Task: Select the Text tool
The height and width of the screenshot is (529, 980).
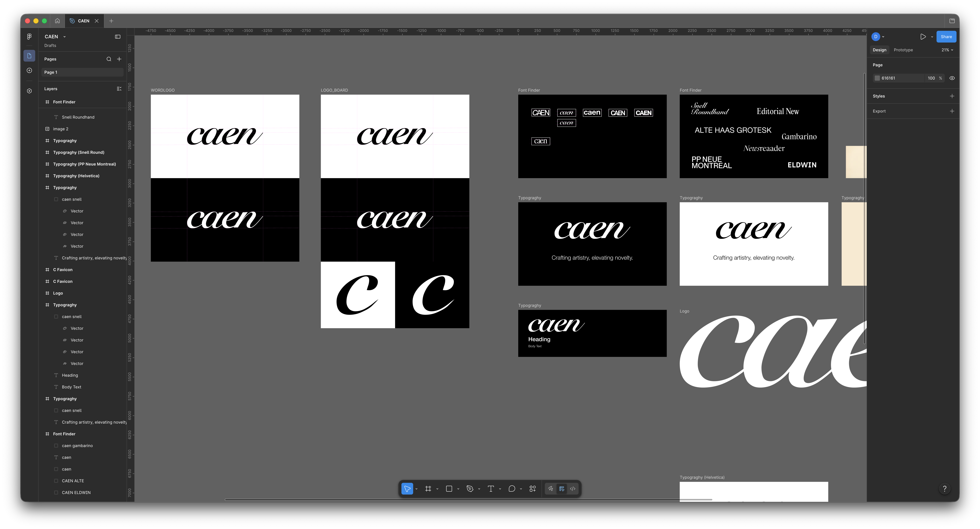Action: [x=491, y=489]
